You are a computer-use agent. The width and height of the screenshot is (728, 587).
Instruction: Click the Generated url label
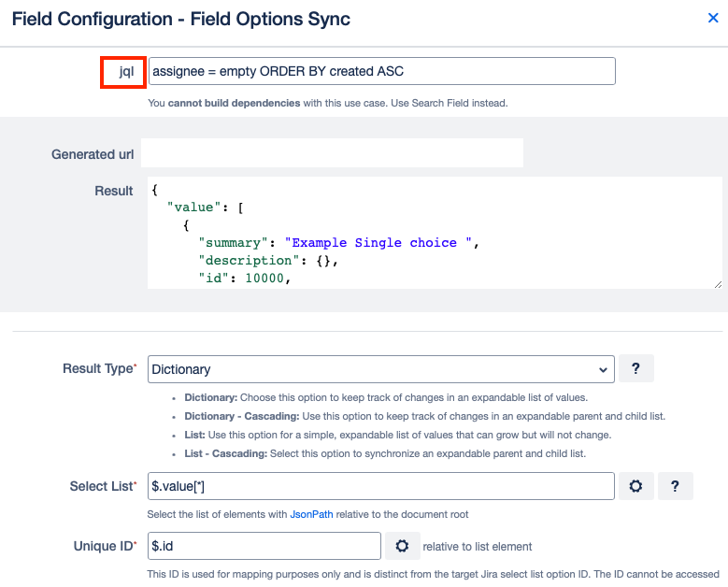[x=92, y=153]
